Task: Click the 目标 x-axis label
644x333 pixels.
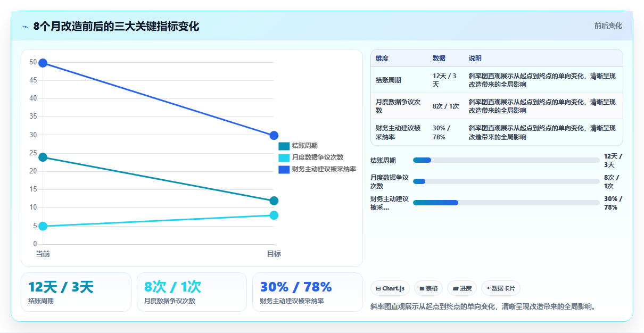Action: (274, 254)
